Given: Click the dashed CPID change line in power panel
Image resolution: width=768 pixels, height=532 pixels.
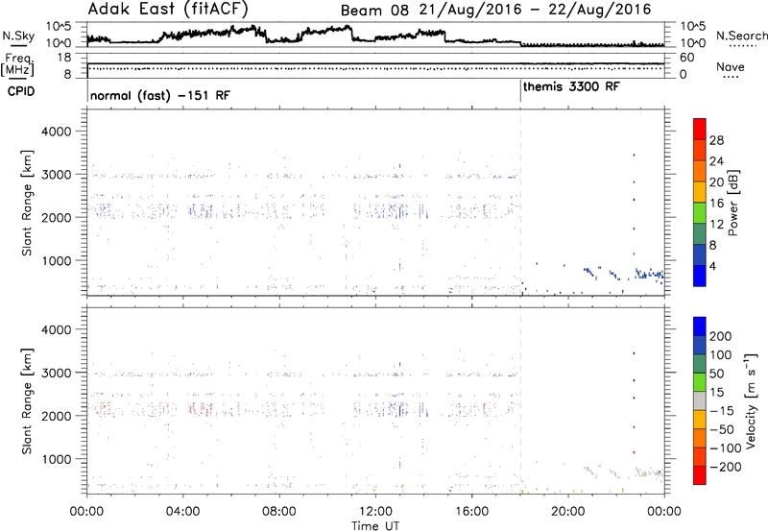Looking at the screenshot, I should (520, 202).
